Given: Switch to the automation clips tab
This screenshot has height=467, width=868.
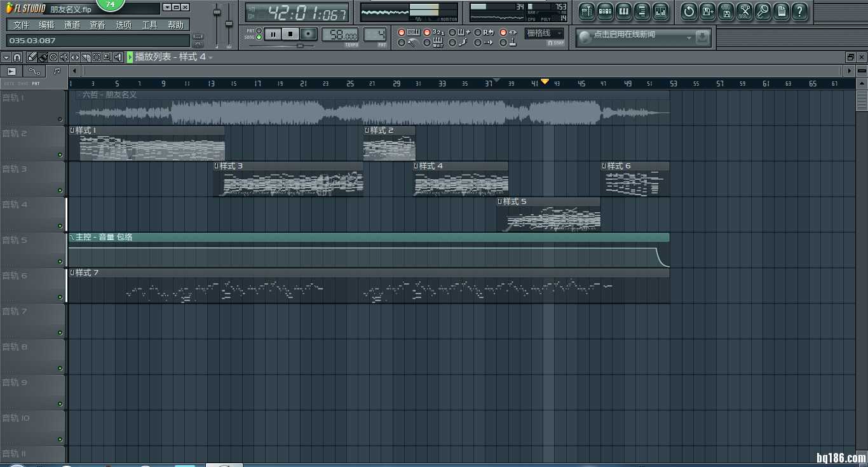Looking at the screenshot, I should point(34,71).
